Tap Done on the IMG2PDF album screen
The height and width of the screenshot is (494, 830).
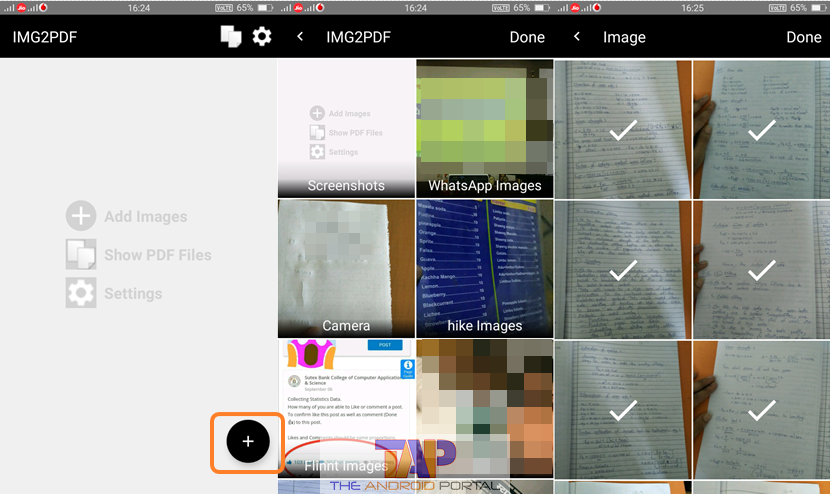(x=527, y=37)
